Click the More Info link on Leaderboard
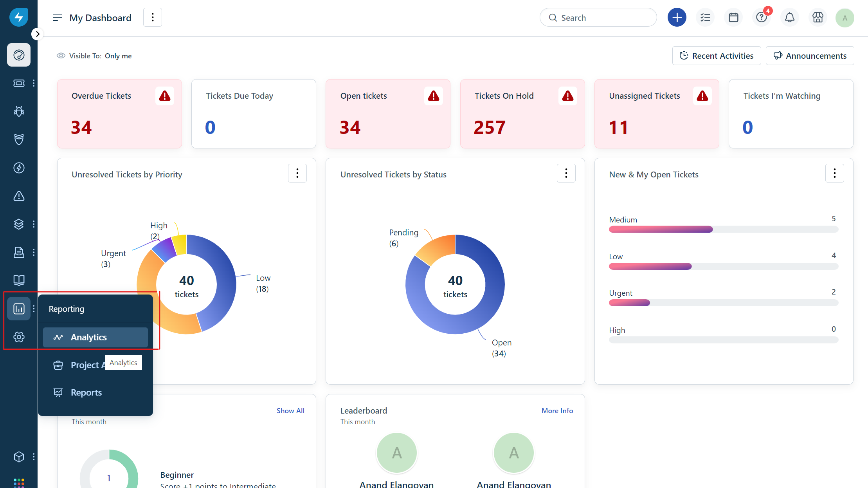 (557, 410)
